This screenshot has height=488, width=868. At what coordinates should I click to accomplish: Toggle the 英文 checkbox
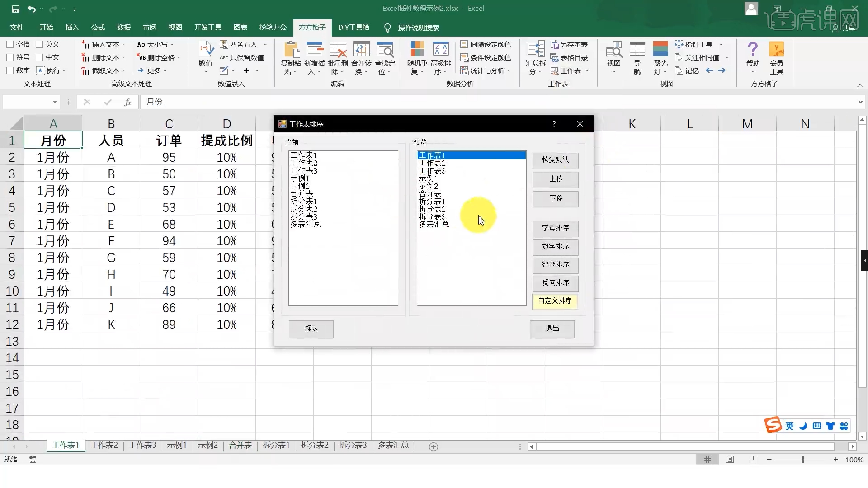(39, 44)
